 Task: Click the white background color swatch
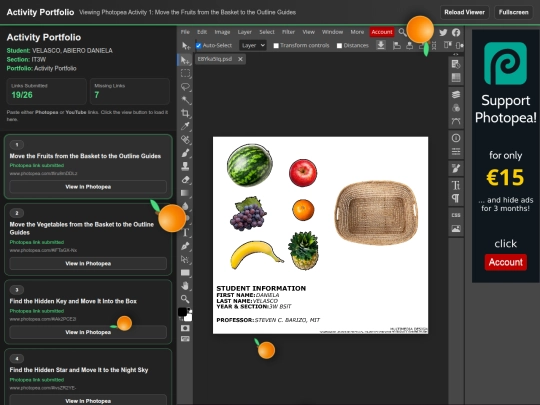188,318
